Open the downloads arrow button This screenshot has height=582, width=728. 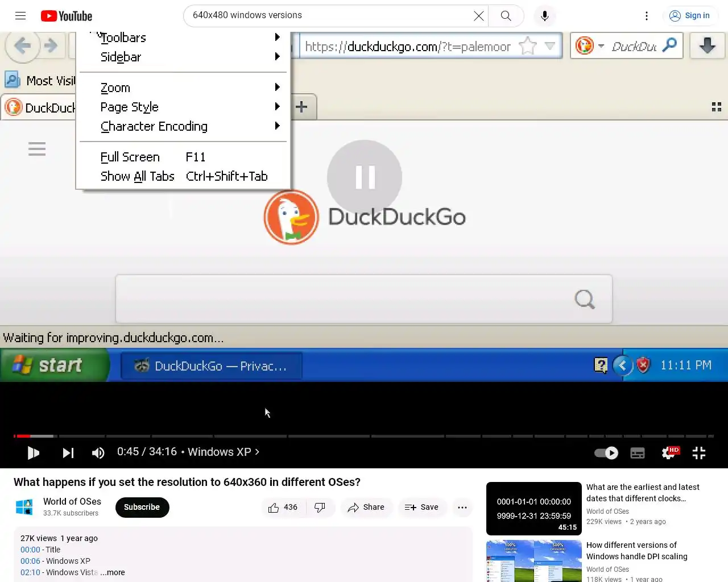[707, 45]
